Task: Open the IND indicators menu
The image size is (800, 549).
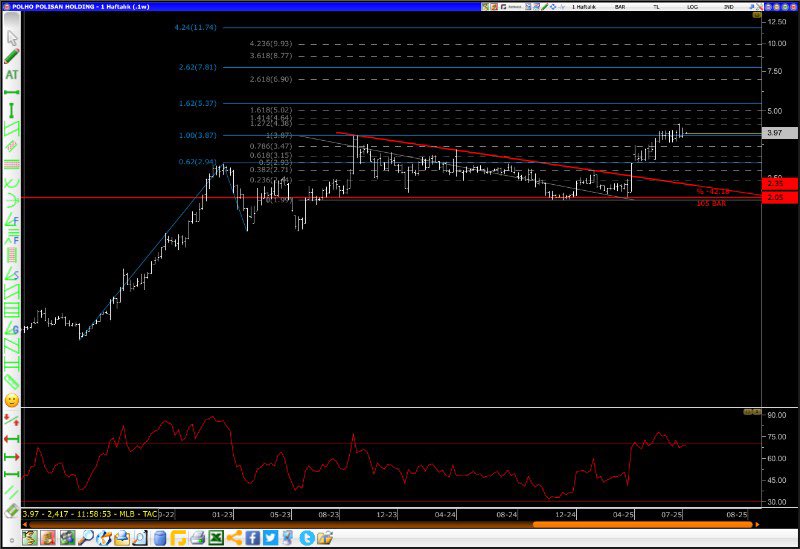Action: click(x=729, y=7)
